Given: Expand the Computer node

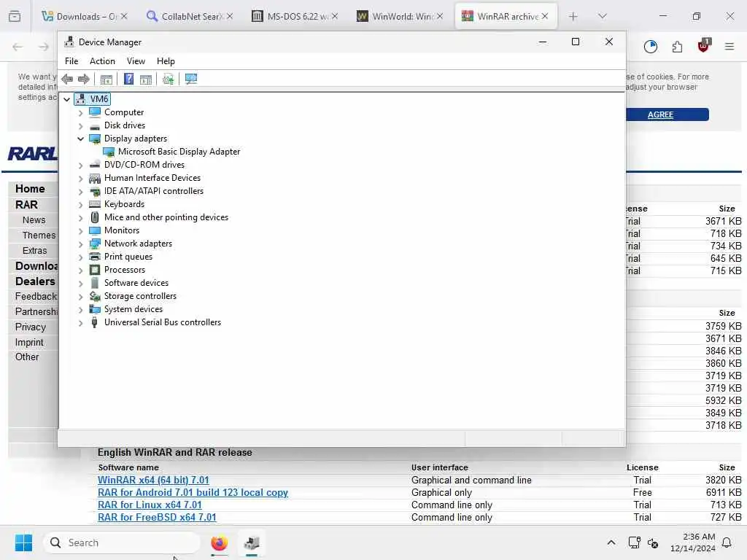Looking at the screenshot, I should (x=80, y=113).
